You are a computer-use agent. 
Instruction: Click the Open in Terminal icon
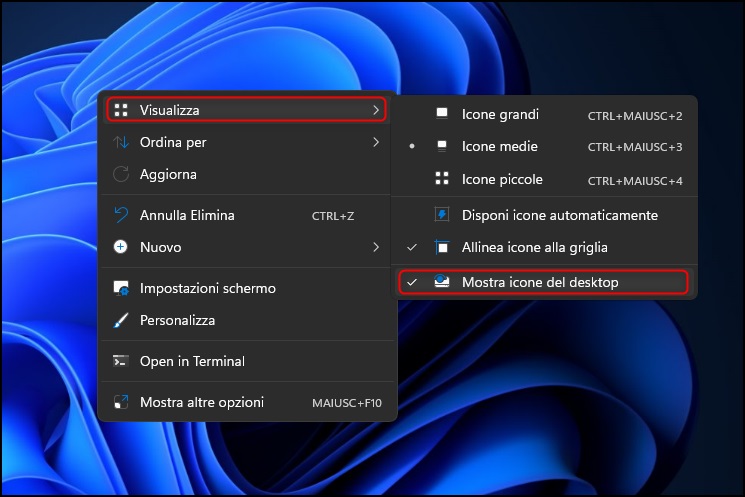pos(121,361)
